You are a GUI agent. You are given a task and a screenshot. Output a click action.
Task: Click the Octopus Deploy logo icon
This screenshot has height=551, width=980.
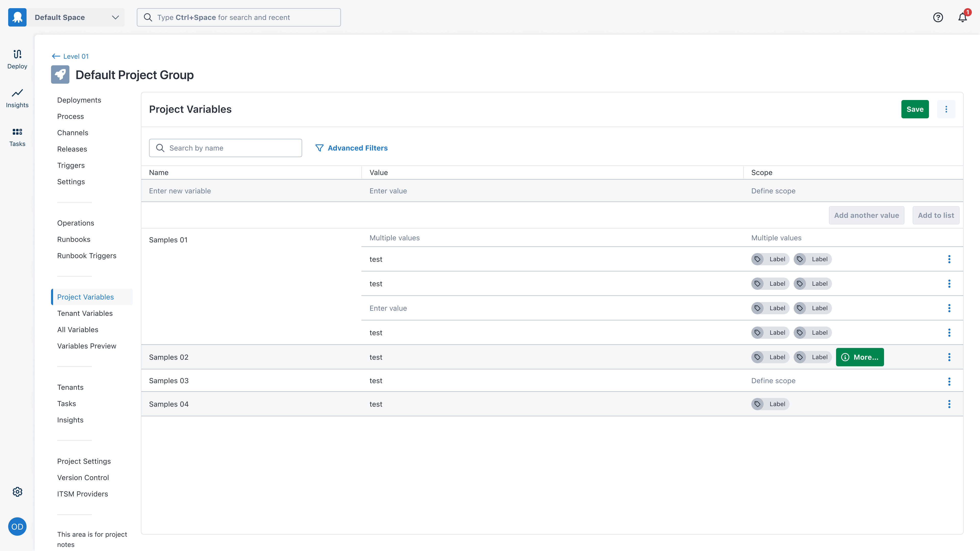coord(17,17)
